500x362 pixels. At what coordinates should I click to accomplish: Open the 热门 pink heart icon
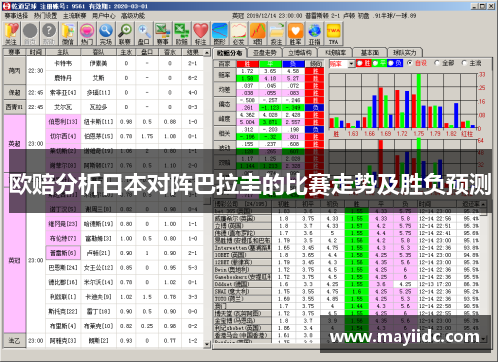click(x=87, y=34)
